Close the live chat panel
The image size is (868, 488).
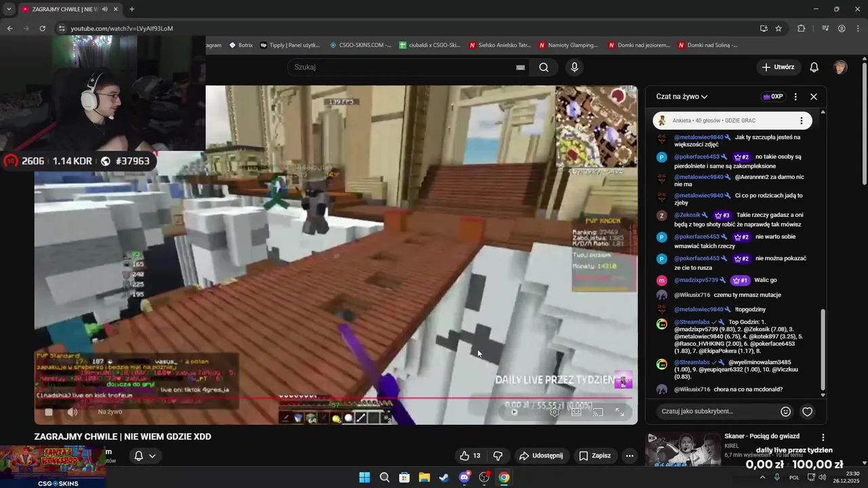814,97
